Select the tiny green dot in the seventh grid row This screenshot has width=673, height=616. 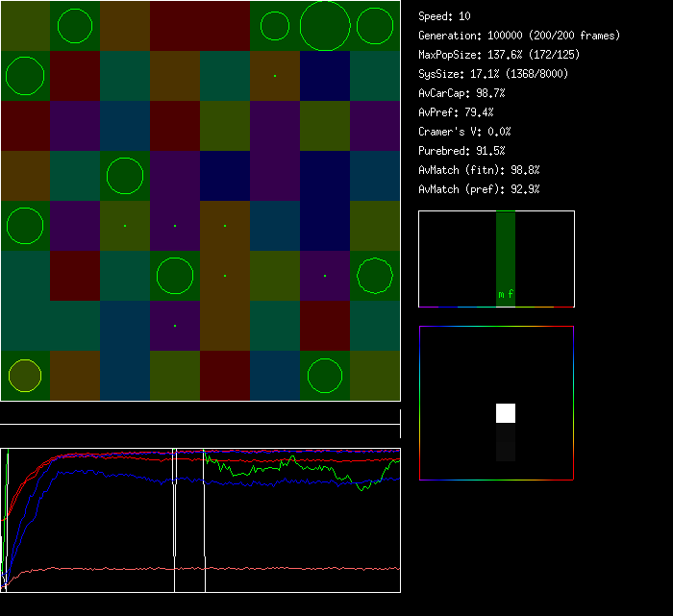pyautogui.click(x=175, y=326)
